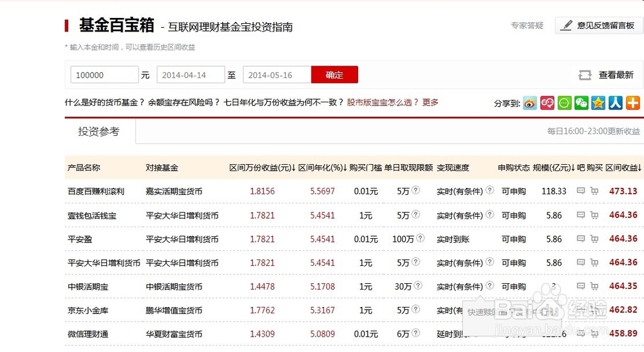Click the end date field 2014-05-16

(x=277, y=75)
